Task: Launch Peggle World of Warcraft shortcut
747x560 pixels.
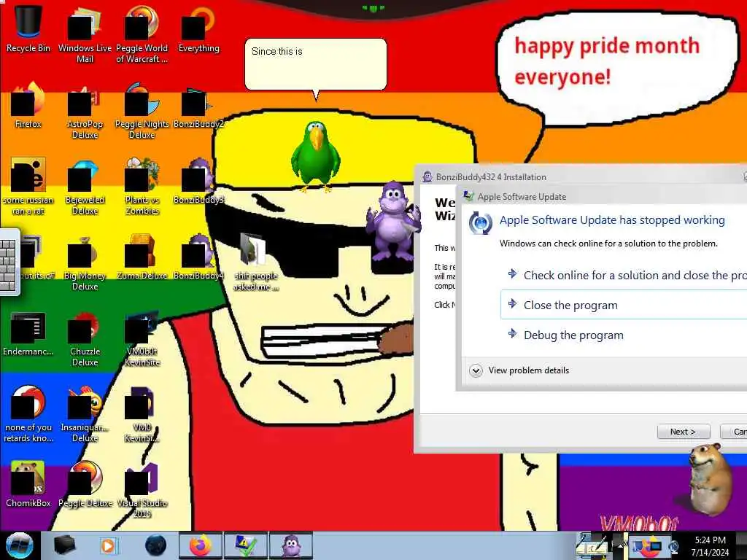Action: click(x=142, y=34)
